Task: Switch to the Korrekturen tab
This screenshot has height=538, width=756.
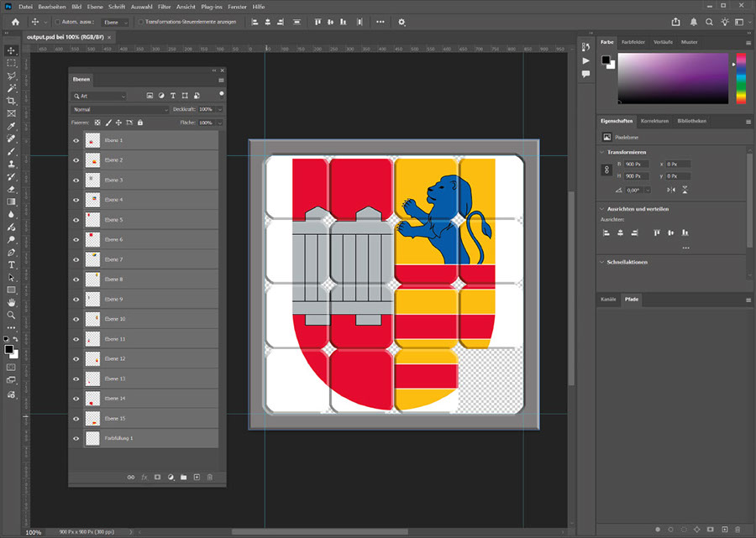Action: 654,121
